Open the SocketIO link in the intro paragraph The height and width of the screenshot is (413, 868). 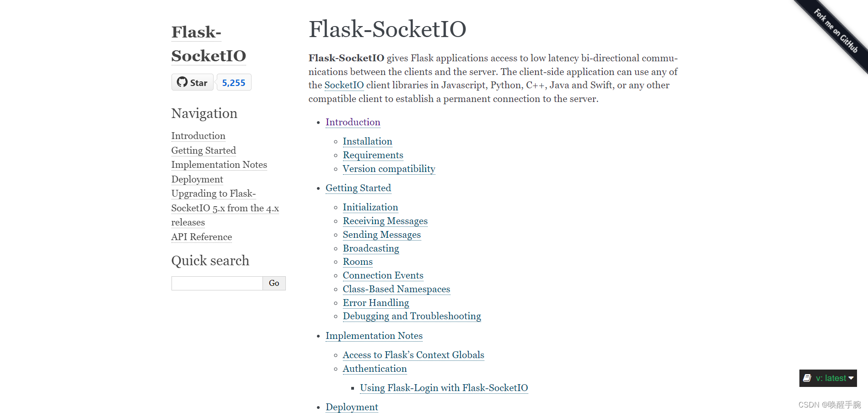tap(344, 85)
